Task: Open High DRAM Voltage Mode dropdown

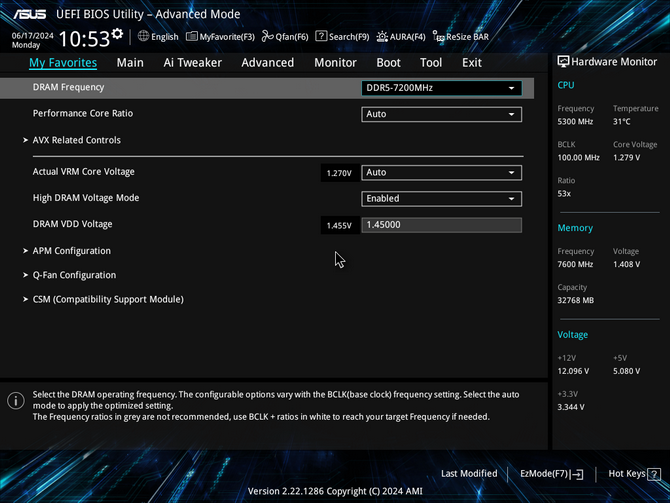Action: pos(441,199)
